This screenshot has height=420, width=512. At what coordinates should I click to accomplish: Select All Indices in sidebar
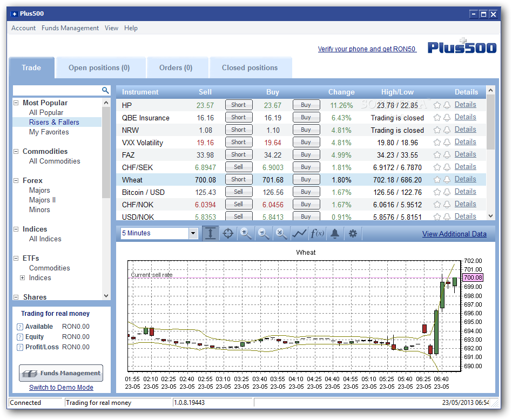click(x=45, y=239)
